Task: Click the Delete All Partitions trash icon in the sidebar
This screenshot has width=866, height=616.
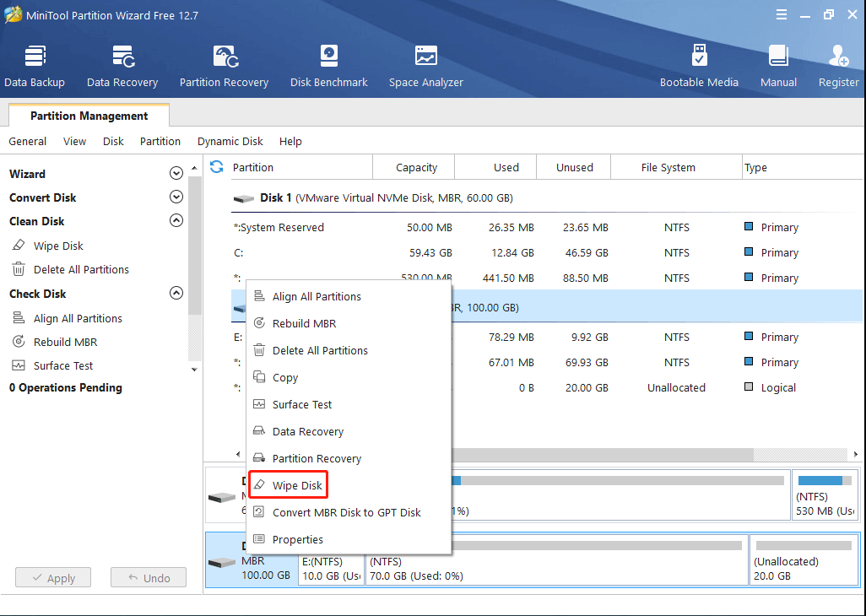Action: pyautogui.click(x=19, y=269)
